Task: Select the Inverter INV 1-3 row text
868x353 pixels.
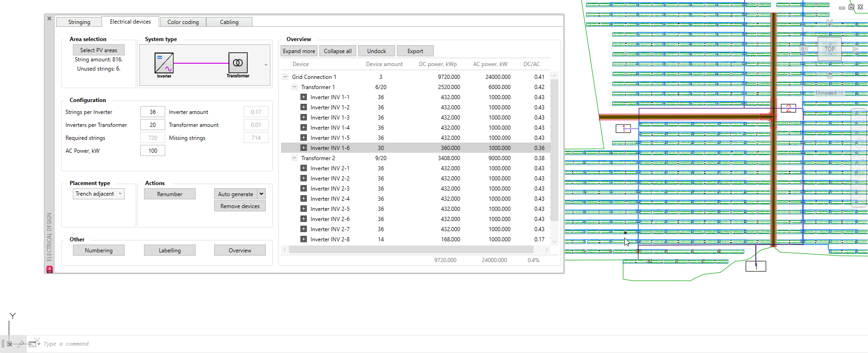Action: (330, 118)
